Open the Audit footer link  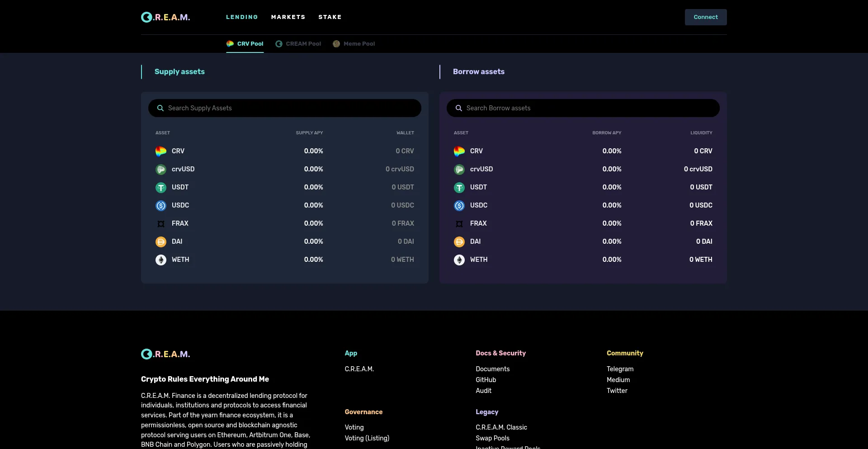pyautogui.click(x=483, y=391)
